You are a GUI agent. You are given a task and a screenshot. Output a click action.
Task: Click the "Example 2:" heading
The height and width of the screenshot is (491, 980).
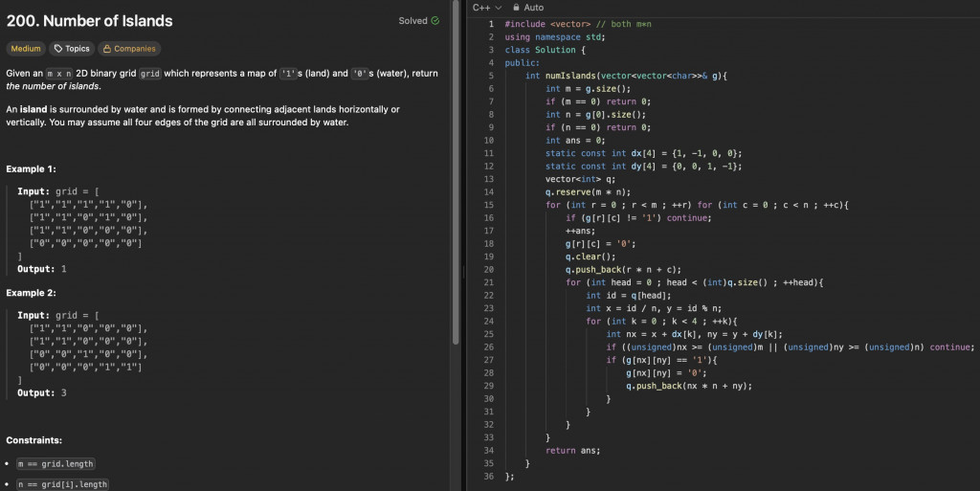[32, 293]
